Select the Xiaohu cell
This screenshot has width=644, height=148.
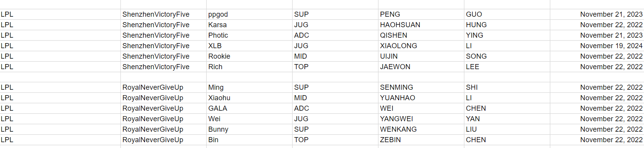click(249, 98)
